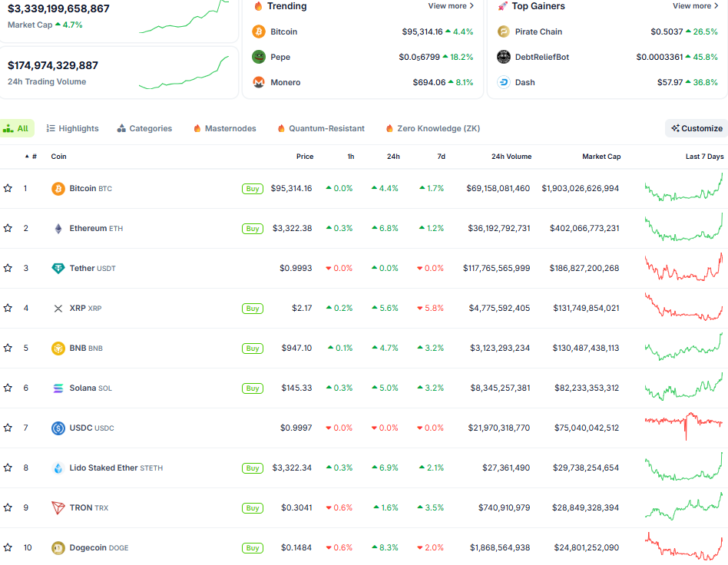Click the Tether USDT logo icon
The height and width of the screenshot is (565, 728).
[x=58, y=269]
